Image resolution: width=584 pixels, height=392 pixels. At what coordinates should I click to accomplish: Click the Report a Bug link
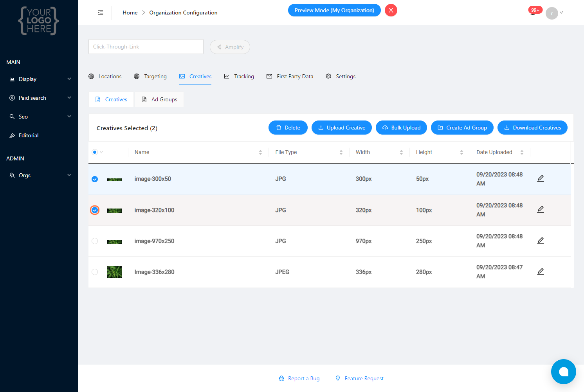[x=299, y=378]
